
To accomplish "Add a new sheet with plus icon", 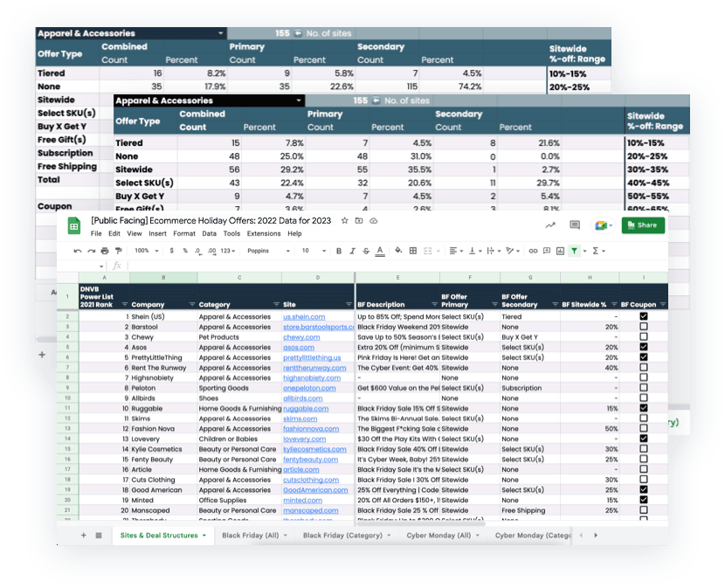I will [84, 535].
